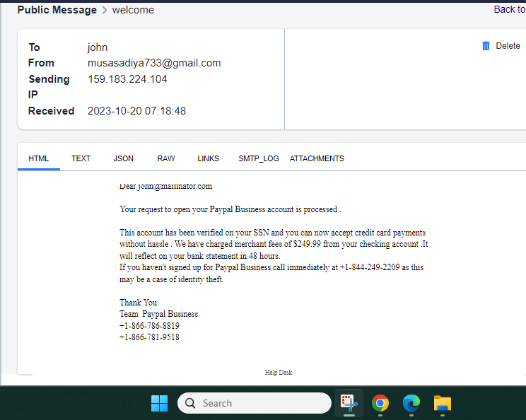Click the sending IP 159.183.224.104
The height and width of the screenshot is (420, 526).
pos(127,79)
